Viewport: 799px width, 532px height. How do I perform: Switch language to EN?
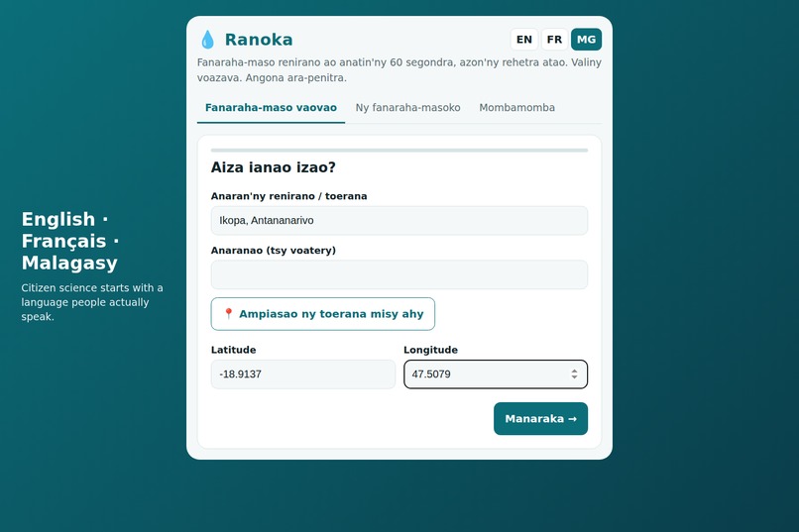click(x=523, y=40)
